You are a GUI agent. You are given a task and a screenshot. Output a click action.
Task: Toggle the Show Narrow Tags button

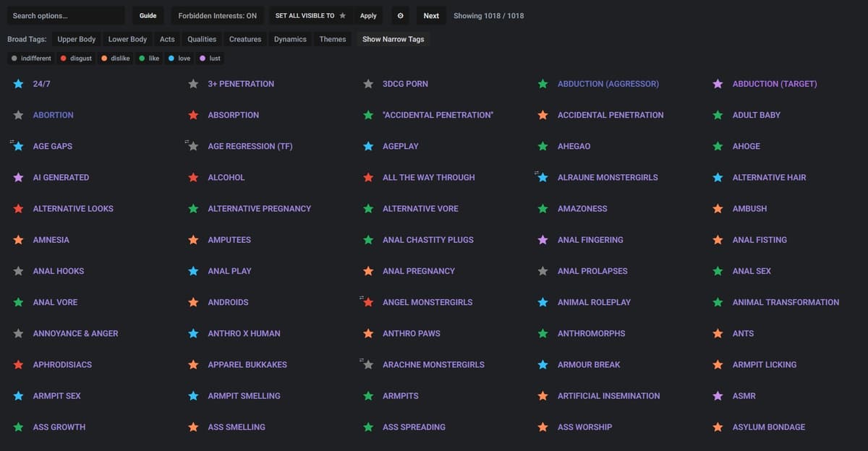coord(393,39)
